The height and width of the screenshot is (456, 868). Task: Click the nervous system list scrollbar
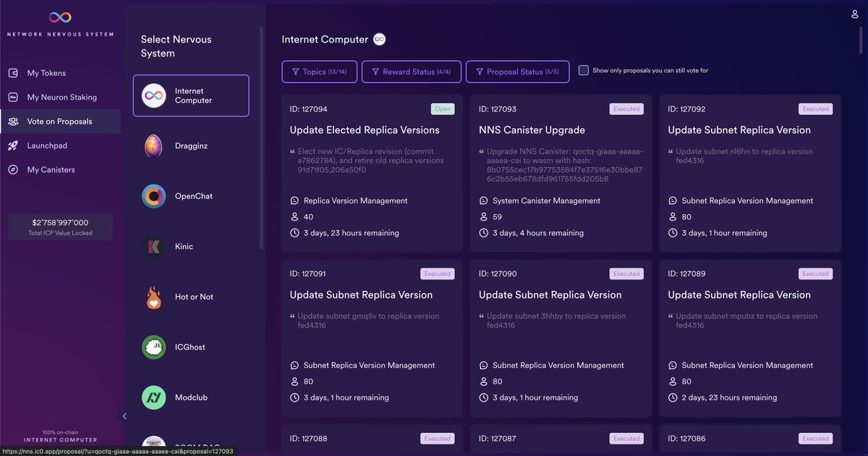(262, 138)
